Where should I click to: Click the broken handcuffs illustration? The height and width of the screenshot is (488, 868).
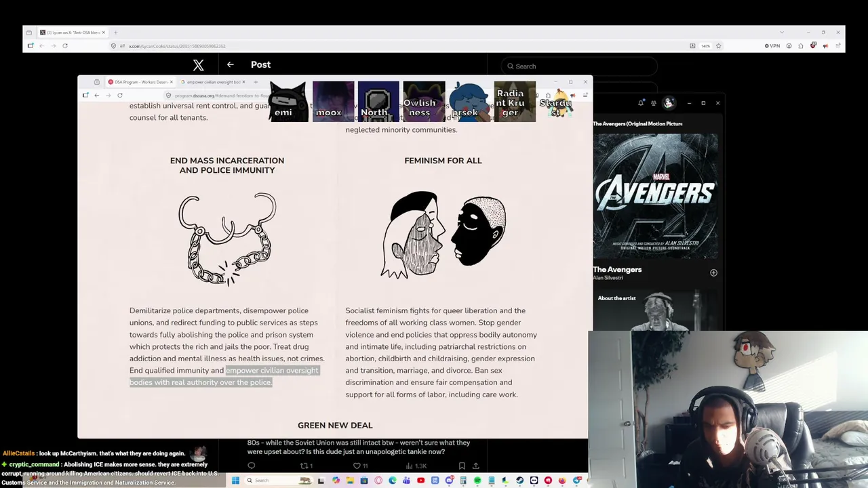(228, 239)
